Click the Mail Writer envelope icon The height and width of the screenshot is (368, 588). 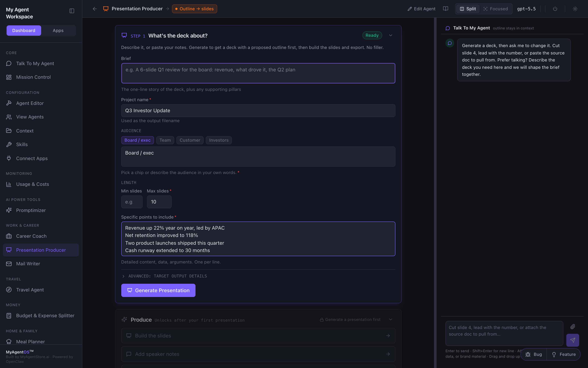tap(9, 264)
